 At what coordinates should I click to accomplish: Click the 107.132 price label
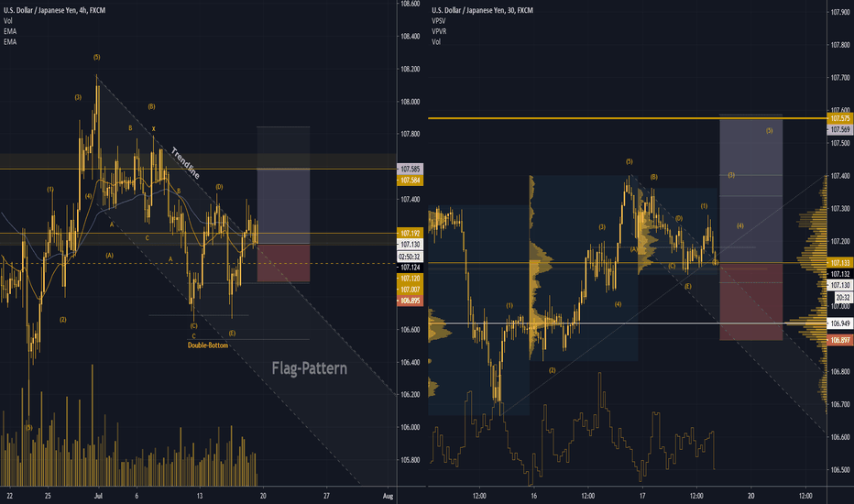pyautogui.click(x=840, y=274)
